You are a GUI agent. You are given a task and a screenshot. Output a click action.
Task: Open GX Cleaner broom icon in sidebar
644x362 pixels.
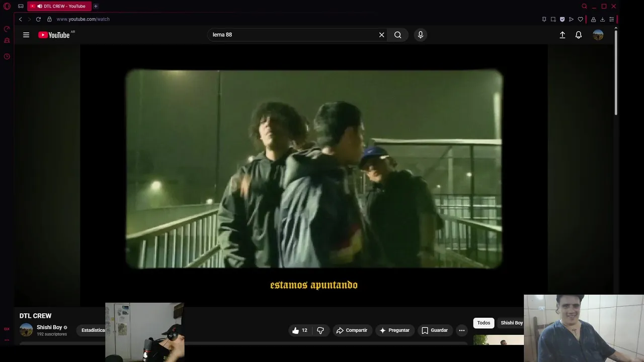(7, 40)
